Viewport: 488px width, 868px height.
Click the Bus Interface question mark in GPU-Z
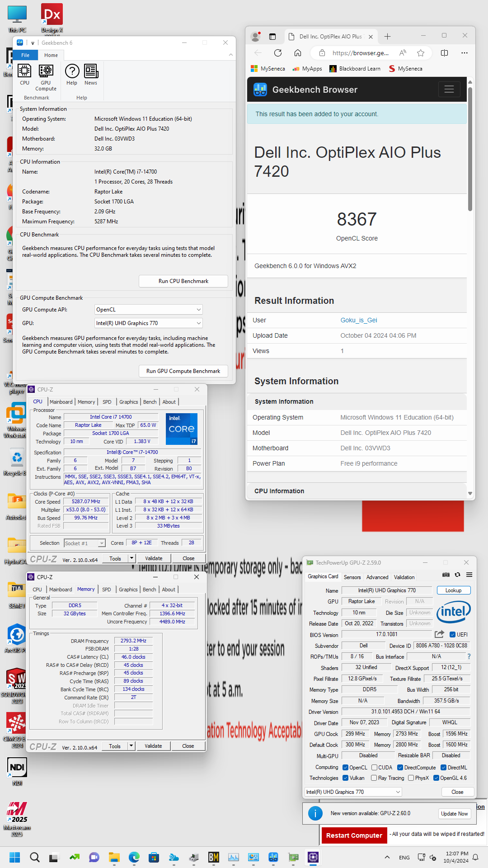[469, 656]
